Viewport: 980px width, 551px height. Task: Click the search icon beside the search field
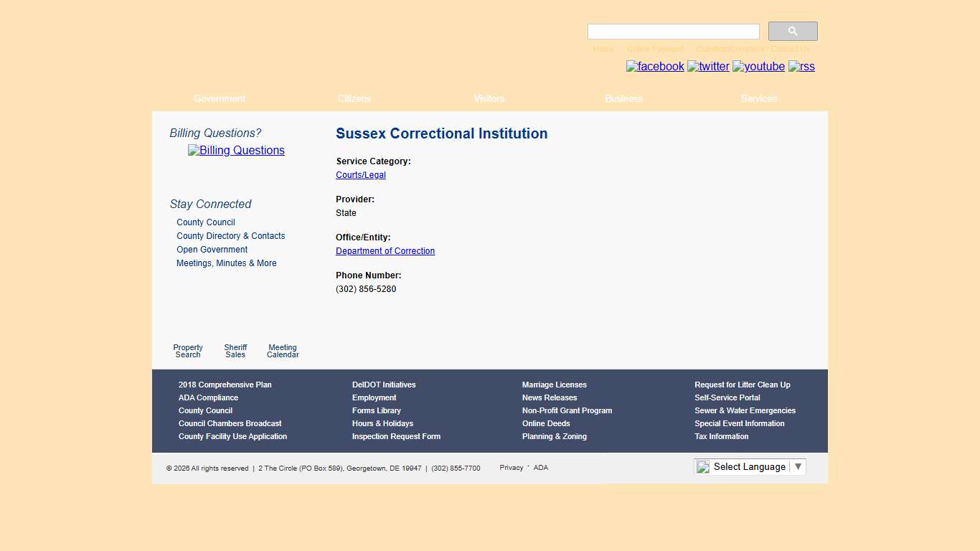point(792,31)
